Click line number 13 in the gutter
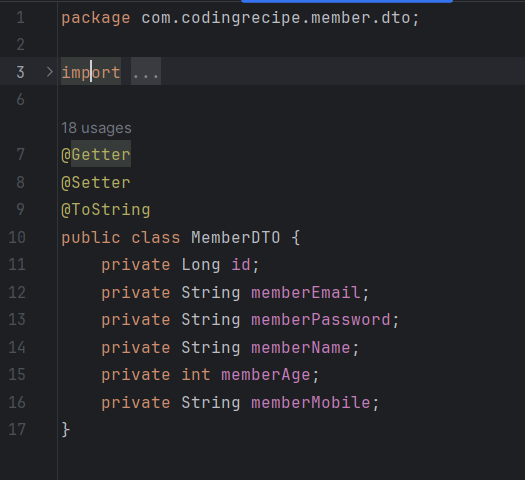 (17, 320)
